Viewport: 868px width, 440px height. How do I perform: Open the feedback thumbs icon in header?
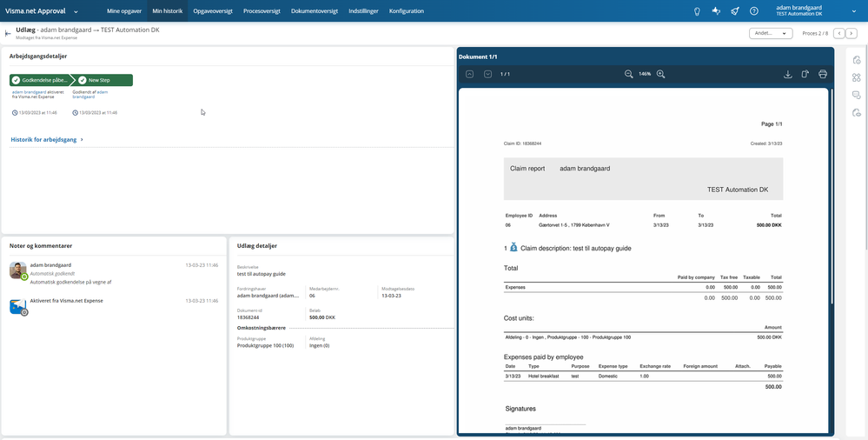click(x=716, y=11)
